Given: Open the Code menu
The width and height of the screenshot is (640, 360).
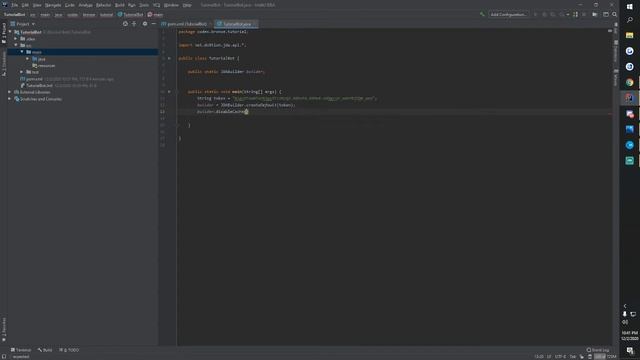Looking at the screenshot, I should 70,5.
